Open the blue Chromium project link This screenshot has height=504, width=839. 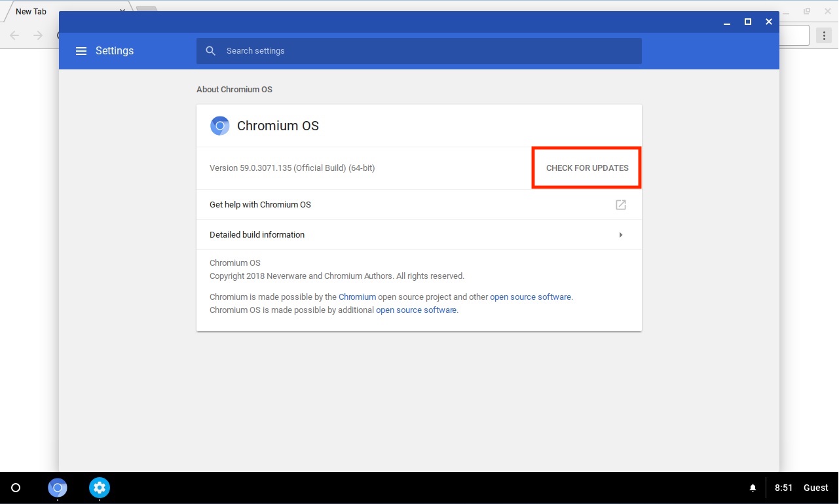point(357,297)
